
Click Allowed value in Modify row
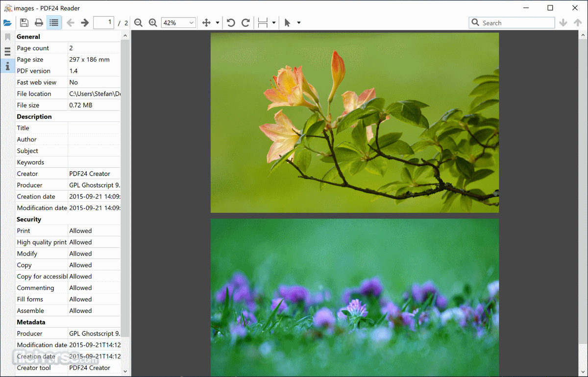[80, 254]
